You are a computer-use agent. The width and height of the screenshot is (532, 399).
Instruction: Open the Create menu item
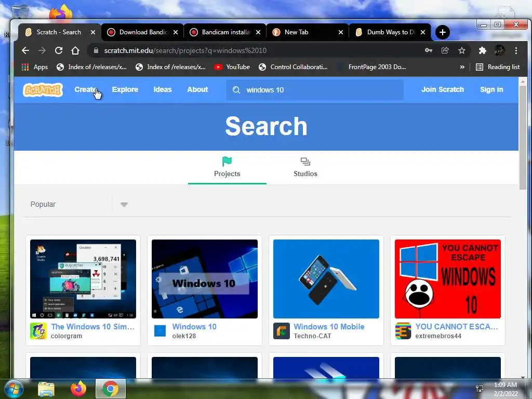click(86, 89)
